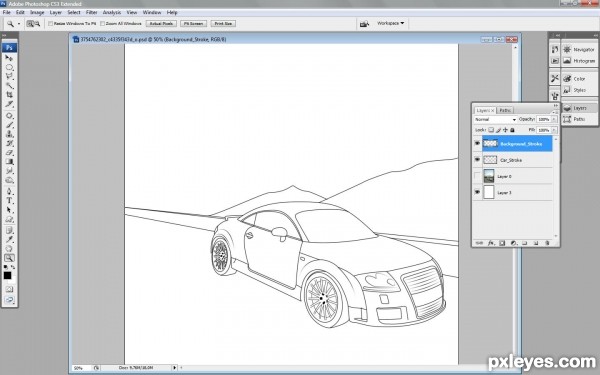Select the Path Selection tool
Image resolution: width=600 pixels, height=375 pixels.
[9, 210]
